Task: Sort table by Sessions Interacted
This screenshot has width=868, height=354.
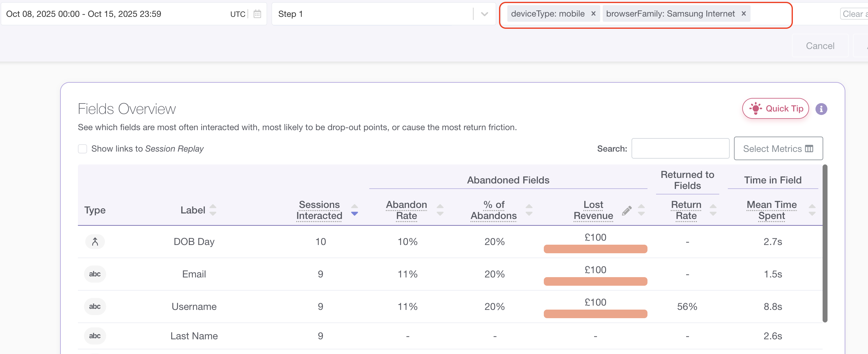Action: click(354, 210)
